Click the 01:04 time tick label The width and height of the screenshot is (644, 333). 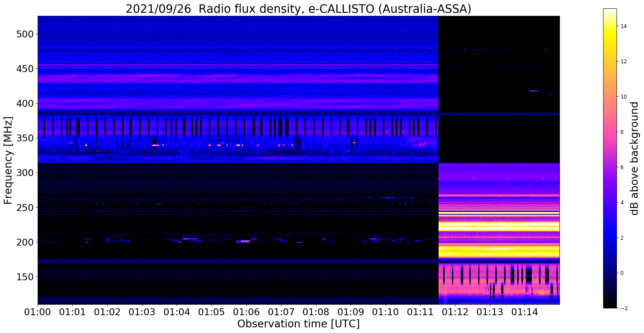click(177, 311)
